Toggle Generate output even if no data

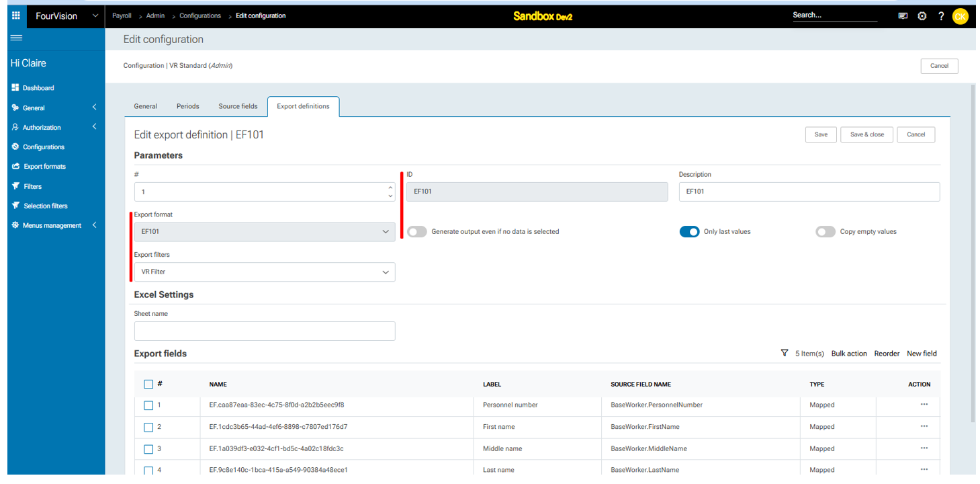pos(417,231)
